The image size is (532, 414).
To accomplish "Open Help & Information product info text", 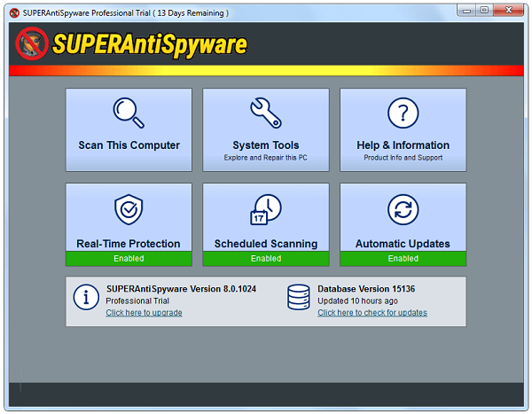I will click(403, 158).
